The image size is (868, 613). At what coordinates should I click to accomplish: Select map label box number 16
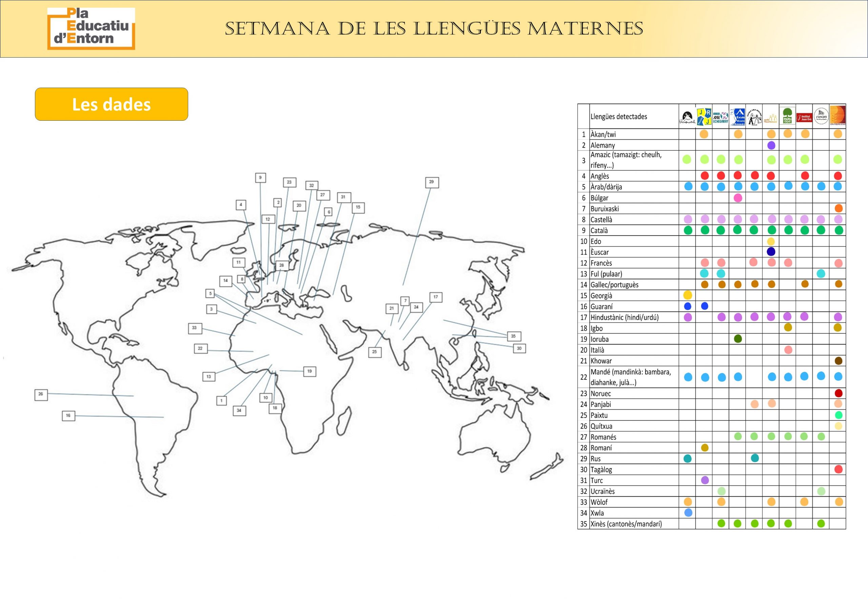pyautogui.click(x=68, y=416)
